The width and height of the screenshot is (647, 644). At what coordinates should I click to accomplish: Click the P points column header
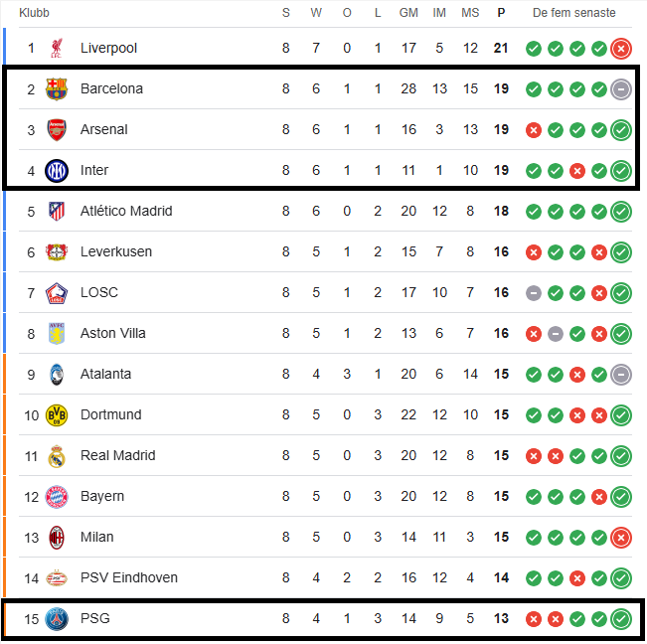(x=501, y=13)
